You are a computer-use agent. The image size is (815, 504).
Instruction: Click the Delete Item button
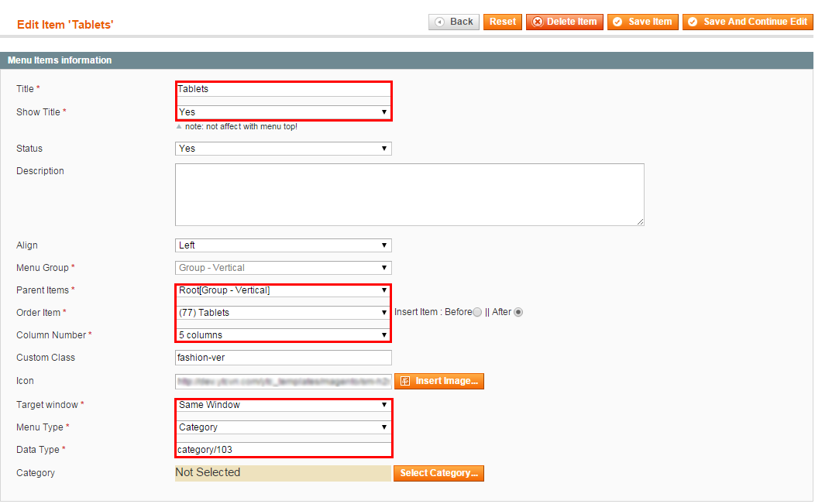point(565,22)
